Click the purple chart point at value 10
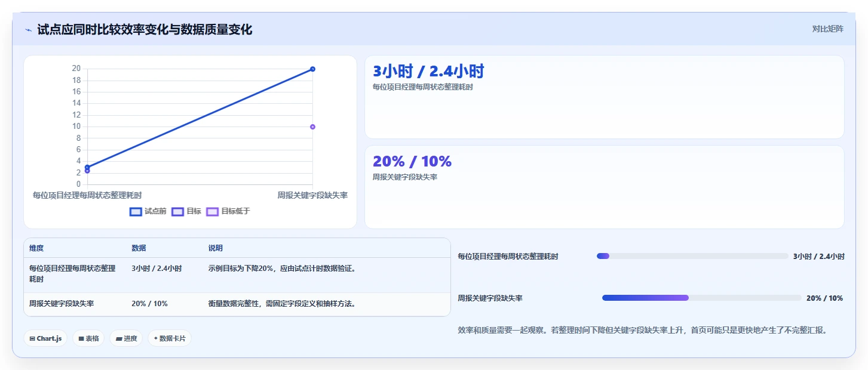This screenshot has height=370, width=868. point(312,127)
